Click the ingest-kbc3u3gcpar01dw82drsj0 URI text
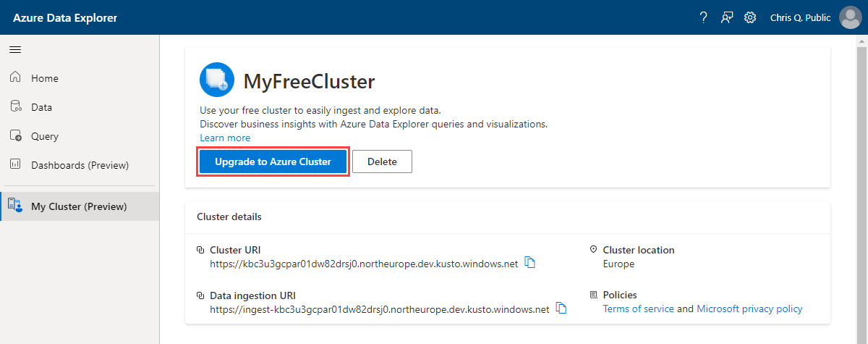This screenshot has width=868, height=344. pyautogui.click(x=380, y=309)
